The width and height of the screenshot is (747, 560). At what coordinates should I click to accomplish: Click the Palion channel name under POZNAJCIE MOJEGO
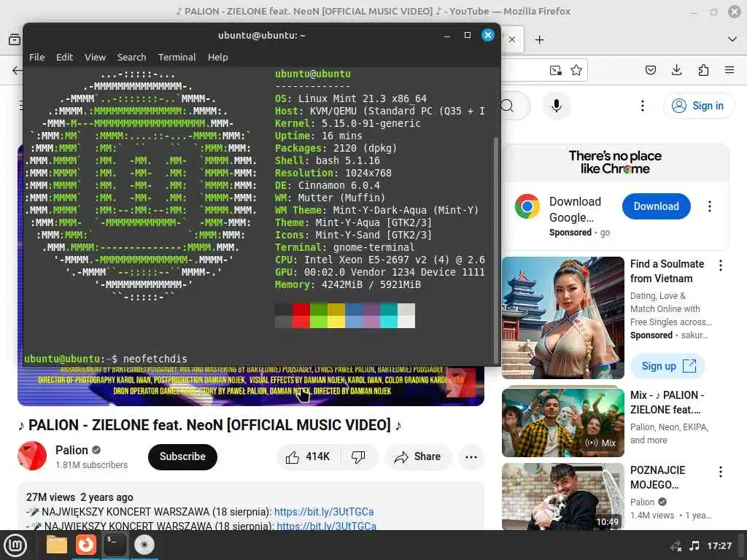(642, 502)
